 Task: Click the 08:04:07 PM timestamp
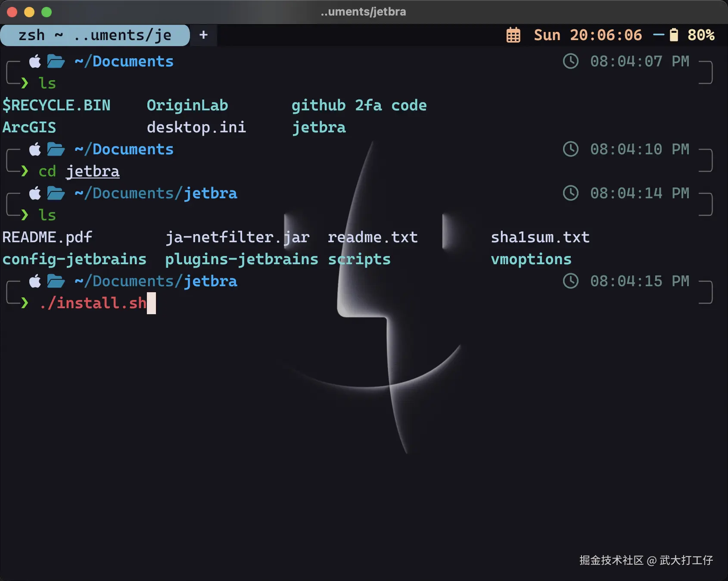coord(640,61)
